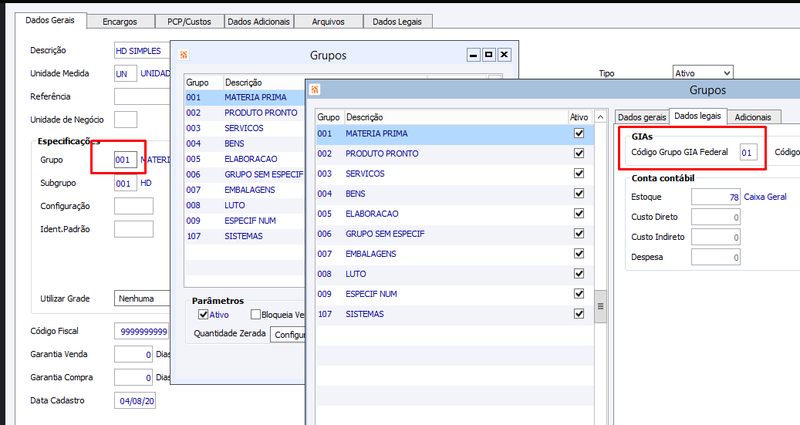800x425 pixels.
Task: Click the Código Fiscal field
Action: [142, 331]
